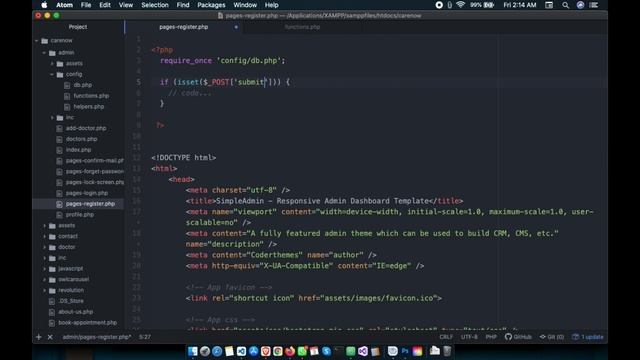The width and height of the screenshot is (640, 360).
Task: Click cursor position 5:27 in status bar
Action: 145,337
